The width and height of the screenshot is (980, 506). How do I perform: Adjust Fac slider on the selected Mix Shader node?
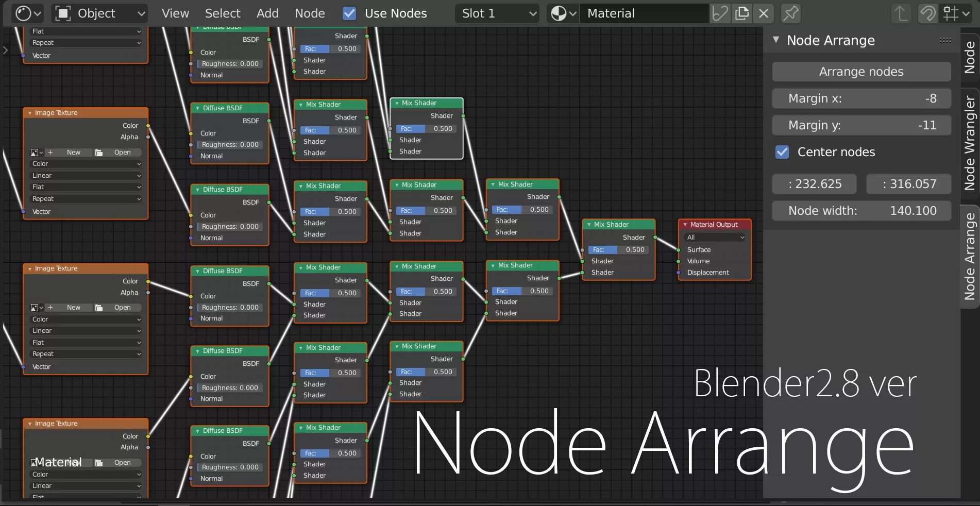click(x=427, y=129)
